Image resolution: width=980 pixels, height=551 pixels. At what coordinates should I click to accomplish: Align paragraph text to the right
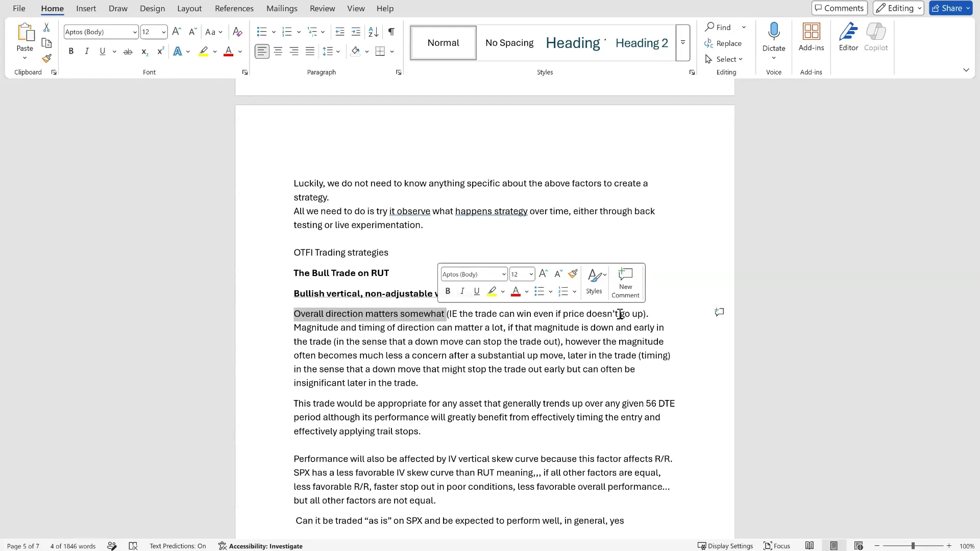294,52
